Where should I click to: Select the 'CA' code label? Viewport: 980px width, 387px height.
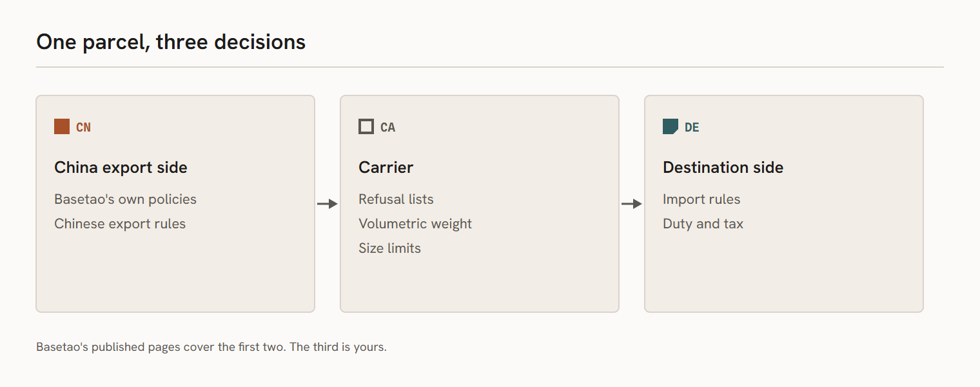pos(387,127)
